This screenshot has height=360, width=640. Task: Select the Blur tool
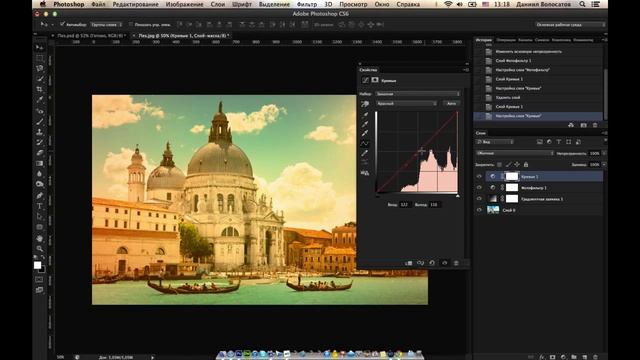[40, 174]
